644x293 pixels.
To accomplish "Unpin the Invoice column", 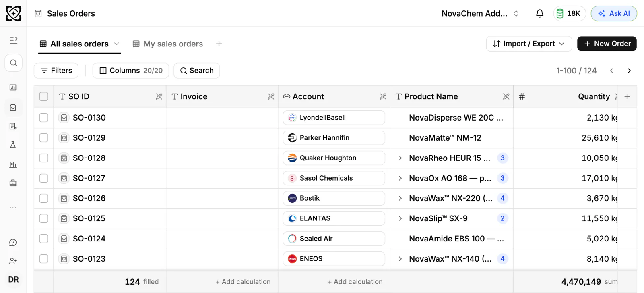I will [x=271, y=96].
